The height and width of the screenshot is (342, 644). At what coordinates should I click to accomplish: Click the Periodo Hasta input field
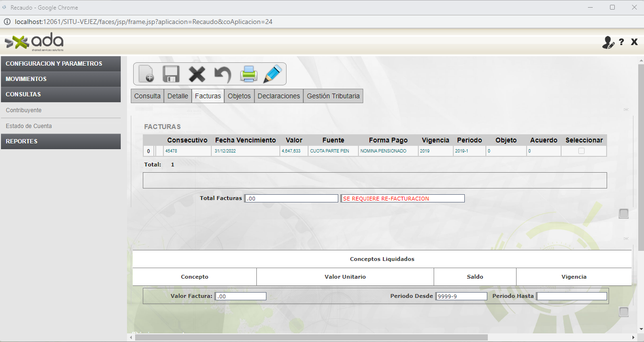pyautogui.click(x=572, y=296)
